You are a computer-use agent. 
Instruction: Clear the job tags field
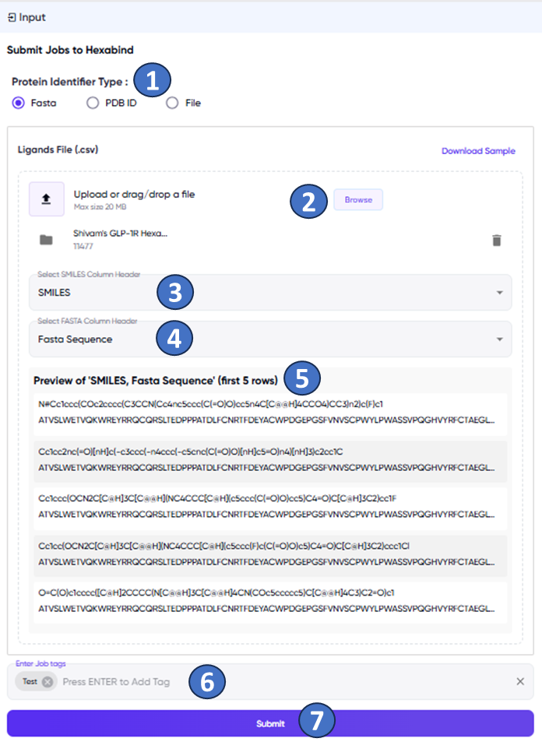coord(520,682)
